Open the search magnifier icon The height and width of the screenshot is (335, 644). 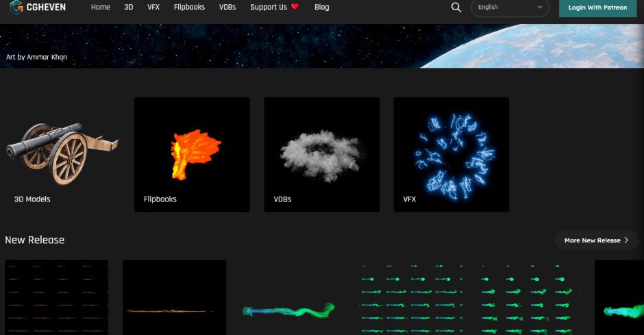point(456,8)
